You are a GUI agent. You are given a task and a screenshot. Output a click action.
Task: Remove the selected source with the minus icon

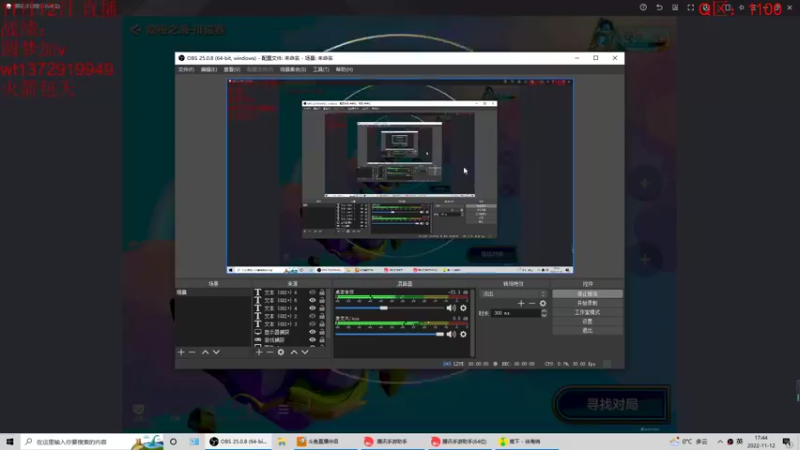pyautogui.click(x=270, y=352)
